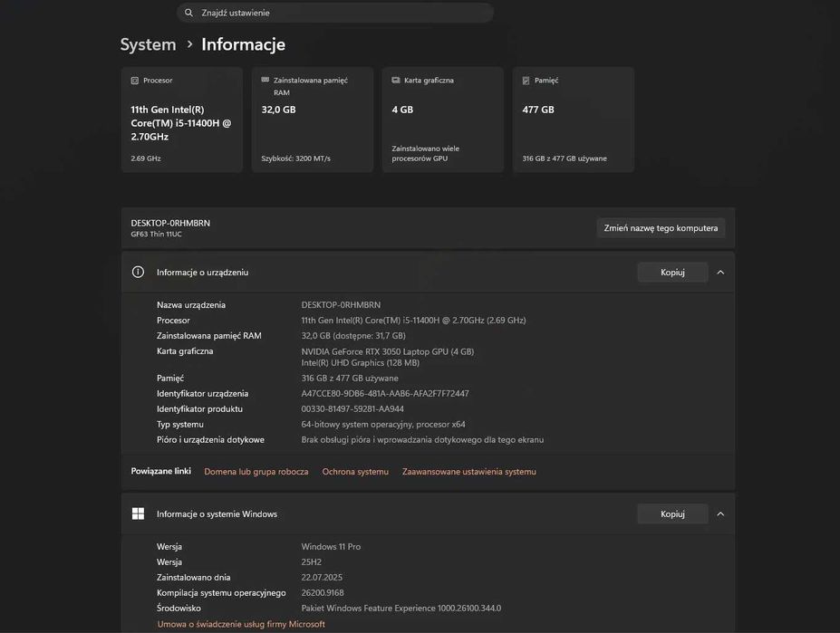Select 'Intel(R) UHD Graphics (128 MB)' text

click(360, 362)
